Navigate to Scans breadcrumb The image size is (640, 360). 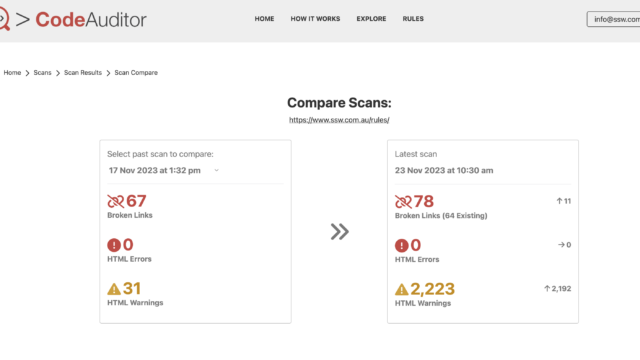42,73
